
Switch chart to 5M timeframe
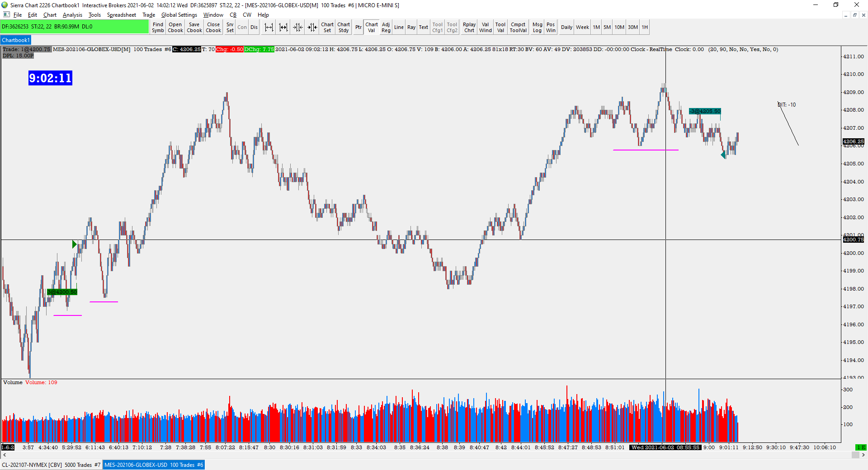point(607,28)
